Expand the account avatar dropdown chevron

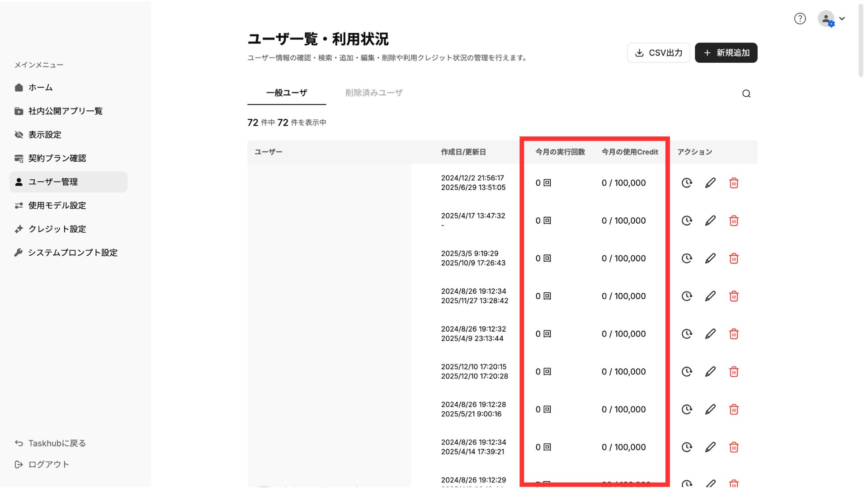pos(842,19)
